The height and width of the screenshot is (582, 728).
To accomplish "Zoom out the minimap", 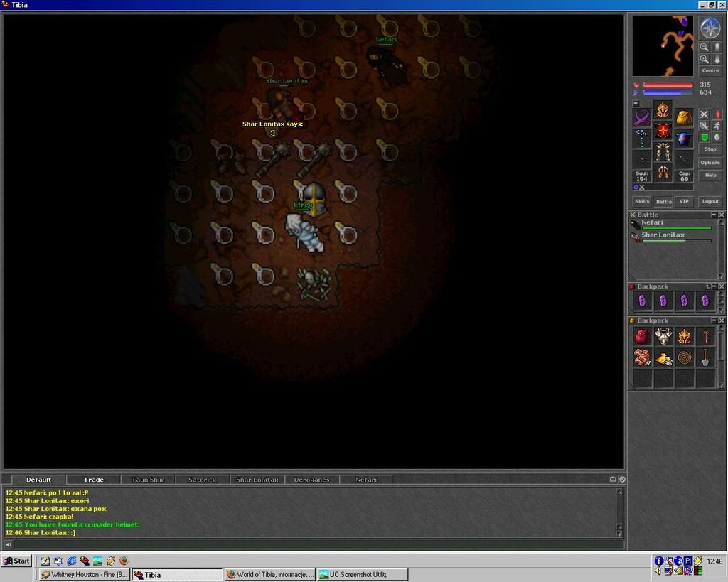I will (705, 47).
